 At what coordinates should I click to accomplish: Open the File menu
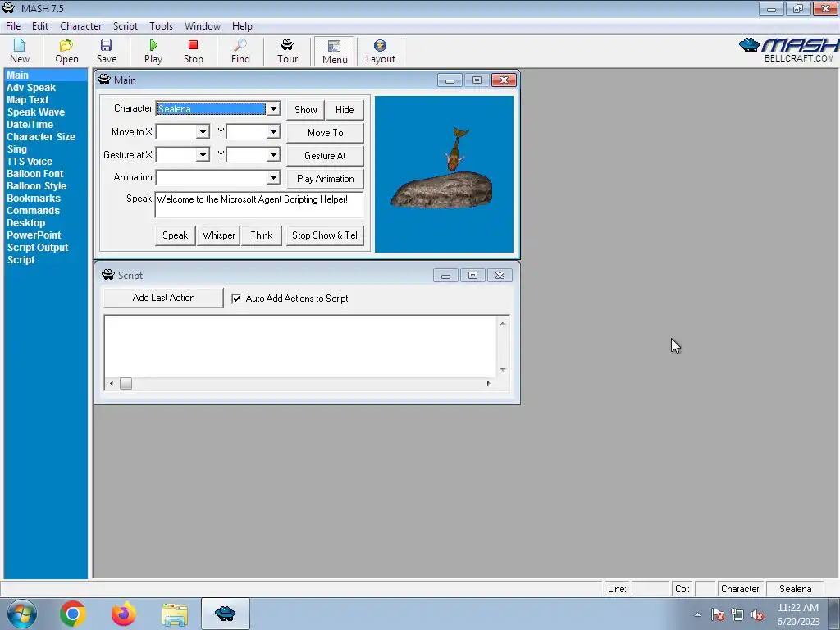[13, 25]
